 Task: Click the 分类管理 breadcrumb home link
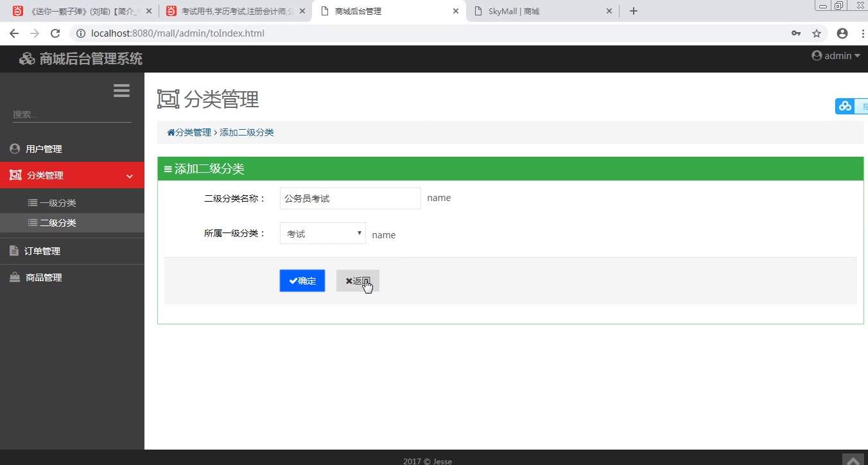click(189, 132)
